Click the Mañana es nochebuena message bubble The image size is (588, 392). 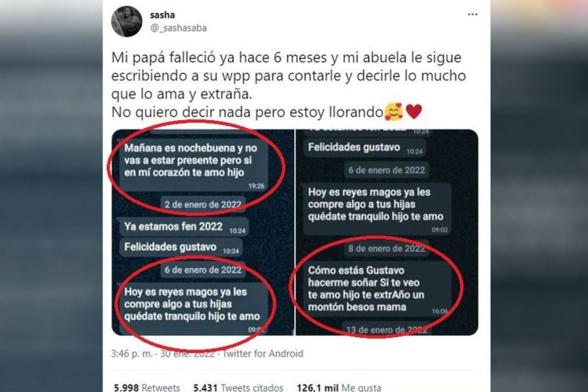[193, 165]
